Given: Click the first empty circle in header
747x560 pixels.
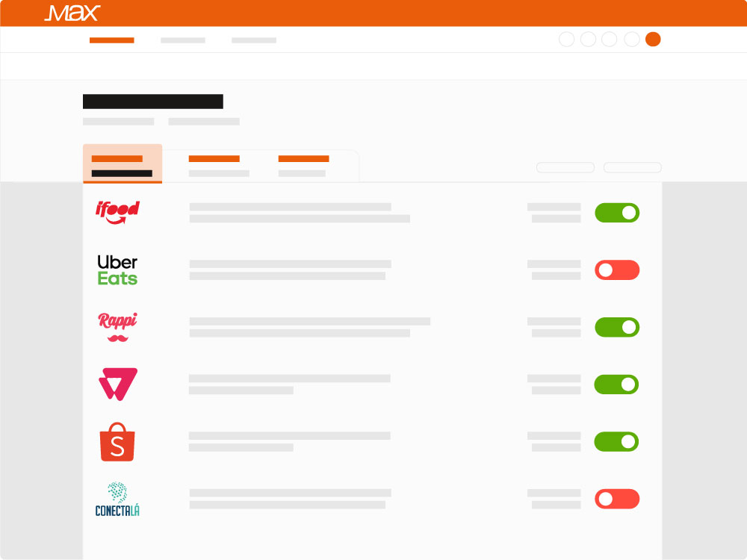Looking at the screenshot, I should [x=566, y=39].
